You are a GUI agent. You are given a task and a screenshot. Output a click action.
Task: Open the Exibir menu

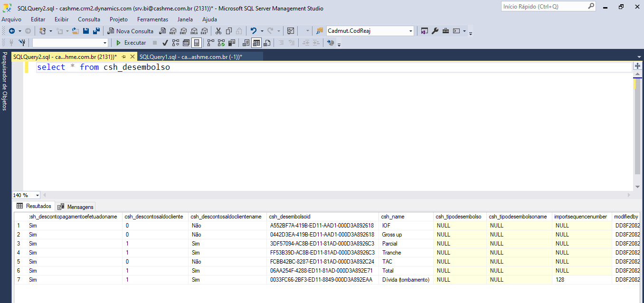point(62,19)
